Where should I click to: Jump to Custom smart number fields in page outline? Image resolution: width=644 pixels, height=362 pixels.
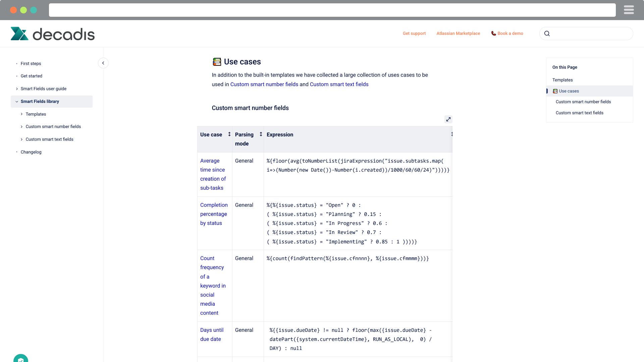583,102
